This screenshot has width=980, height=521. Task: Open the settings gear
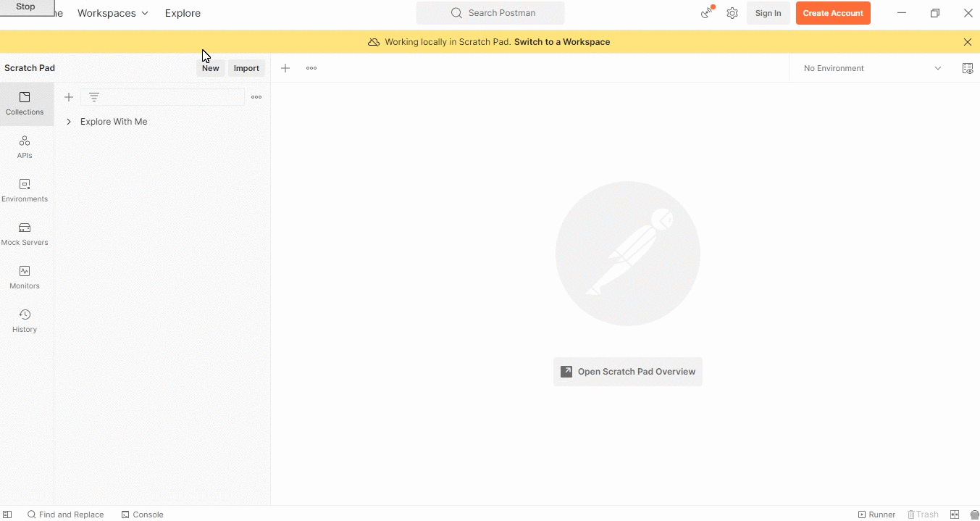[732, 13]
